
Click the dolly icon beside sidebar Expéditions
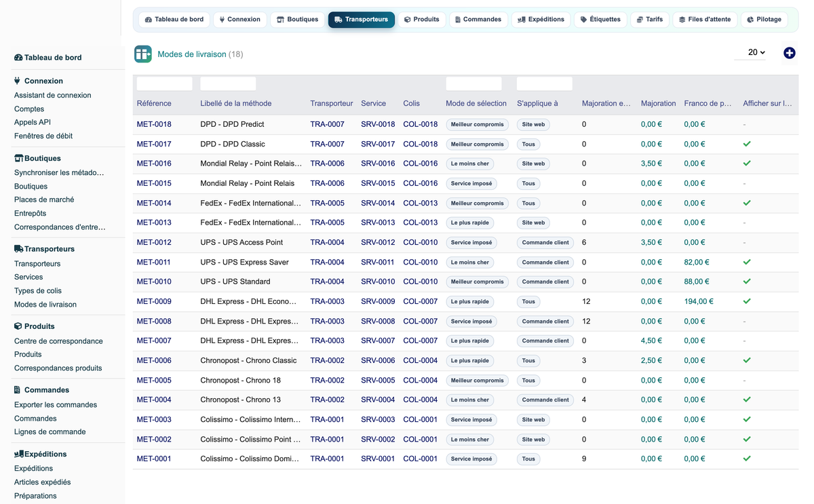point(19,454)
